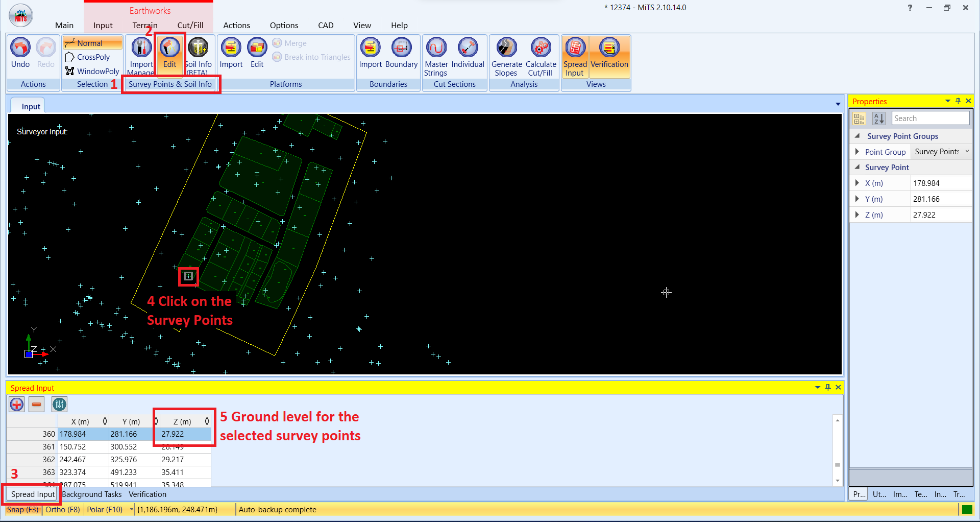
Task: Collapse the Survey Point section
Action: (x=857, y=167)
